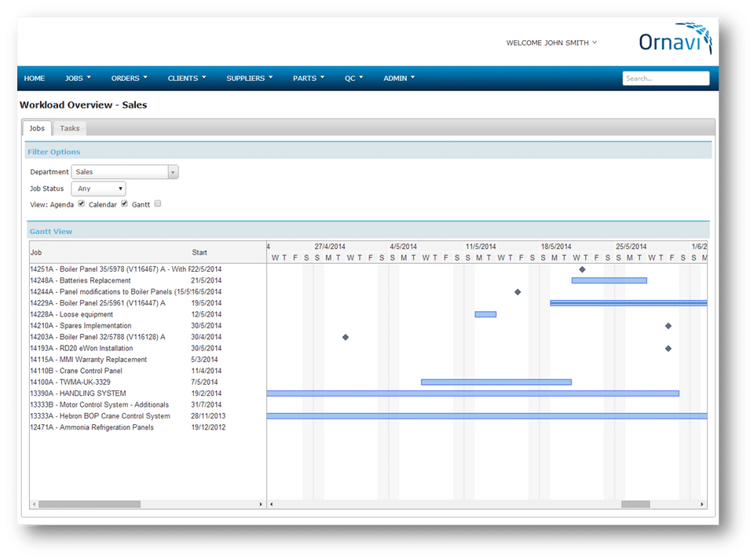Screen dimensions: 754x560
Task: Select 14110B Crane Control Panel row
Action: [148, 371]
